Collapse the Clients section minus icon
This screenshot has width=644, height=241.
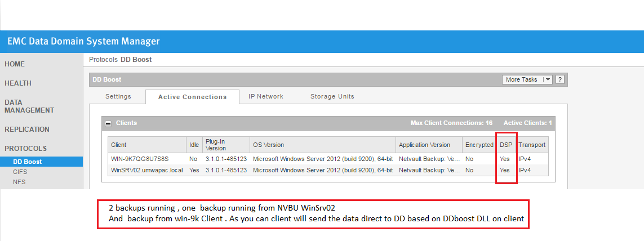pos(108,123)
